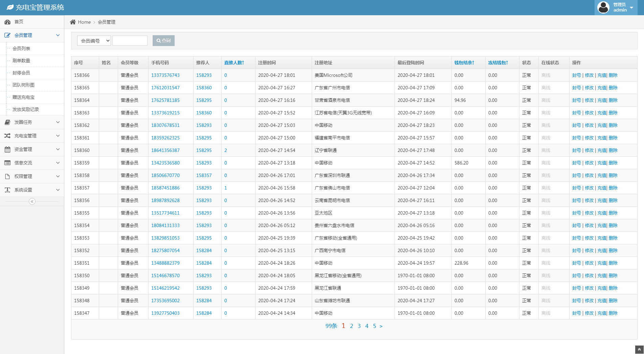Open 团队树形图 in the sidebar submenu
Screen dimensions: 644x354
point(23,85)
